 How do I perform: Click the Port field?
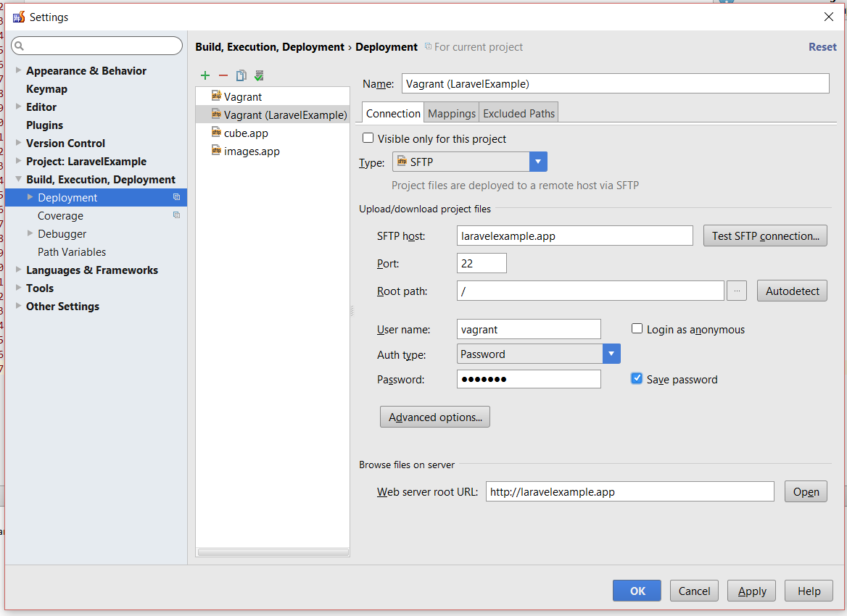tap(482, 263)
